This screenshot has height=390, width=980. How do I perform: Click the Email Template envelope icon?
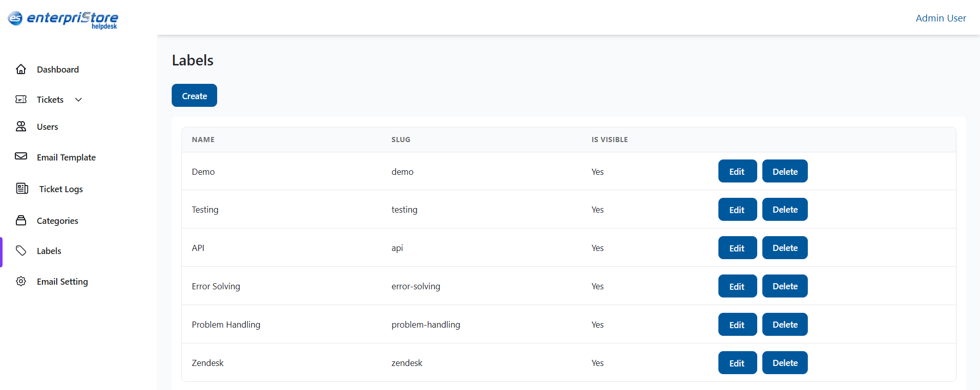pos(21,156)
